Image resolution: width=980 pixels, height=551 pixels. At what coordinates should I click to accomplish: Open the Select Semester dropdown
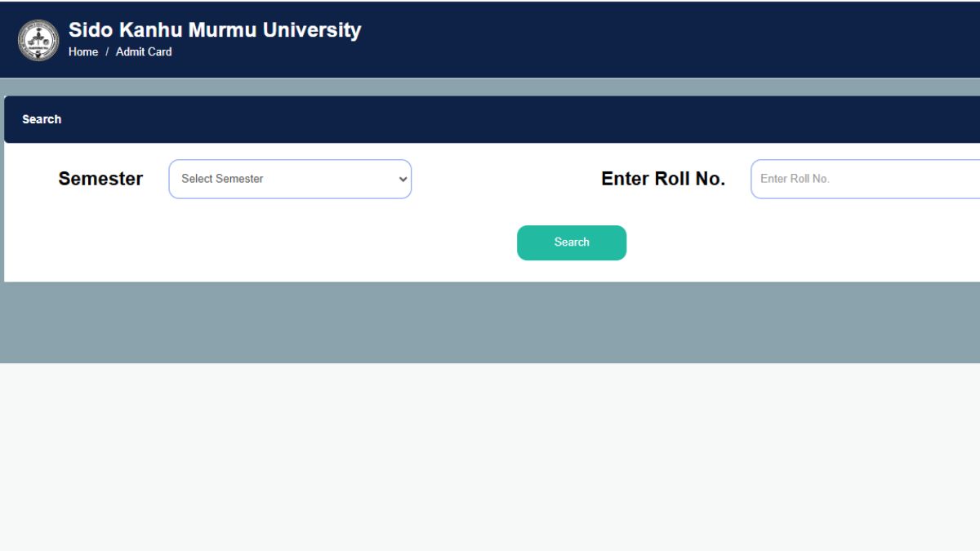290,179
